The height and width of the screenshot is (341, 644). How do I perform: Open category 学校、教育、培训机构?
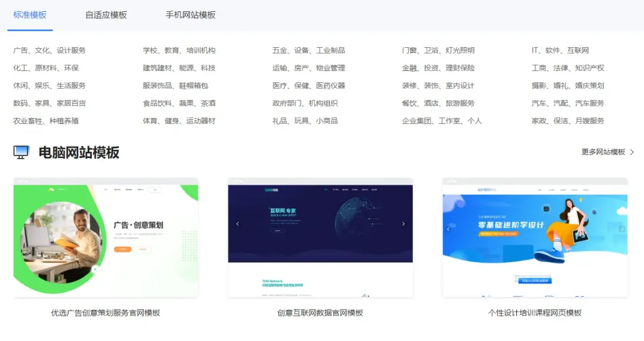[x=179, y=51]
